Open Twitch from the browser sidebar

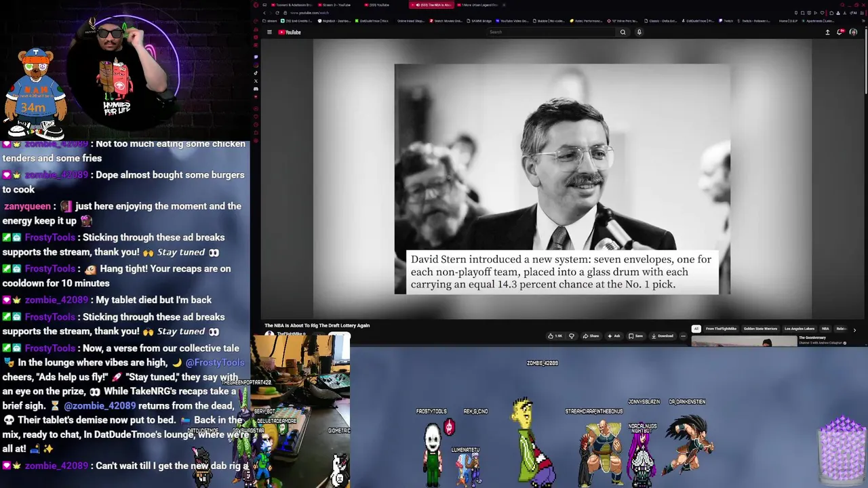tap(256, 57)
